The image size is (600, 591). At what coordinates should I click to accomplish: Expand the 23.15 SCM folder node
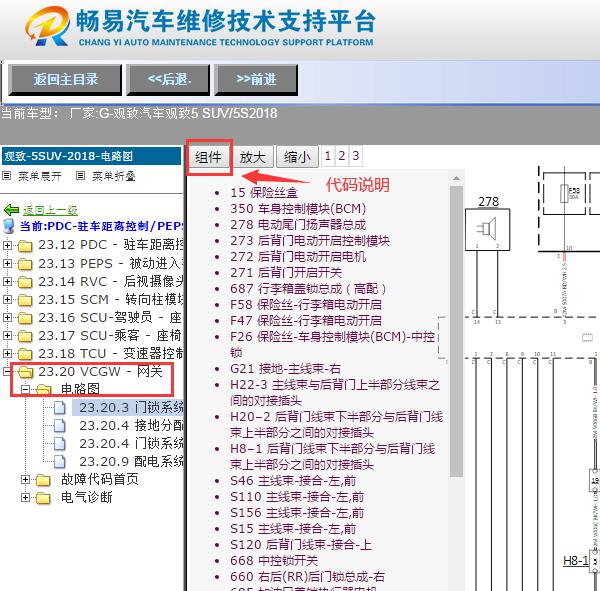pos(7,299)
